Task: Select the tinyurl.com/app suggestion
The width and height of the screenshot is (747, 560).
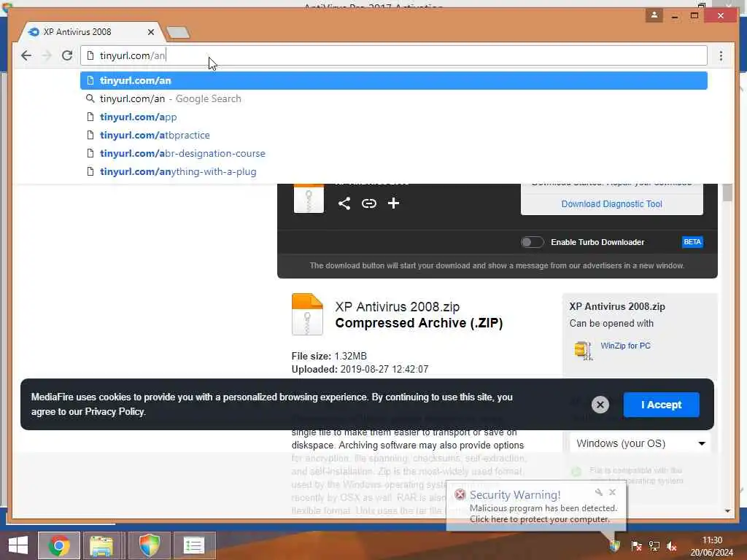Action: point(393,117)
